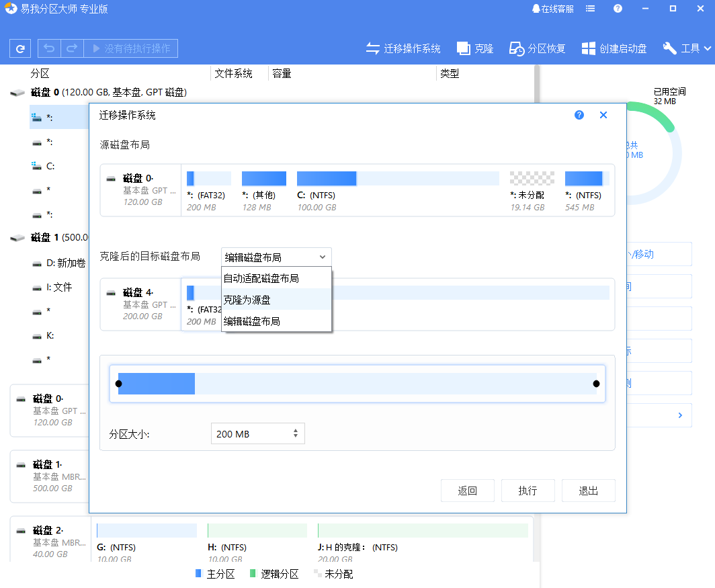The height and width of the screenshot is (588, 715).
Task: Click inside the 分区大小 size field
Action: pos(249,433)
